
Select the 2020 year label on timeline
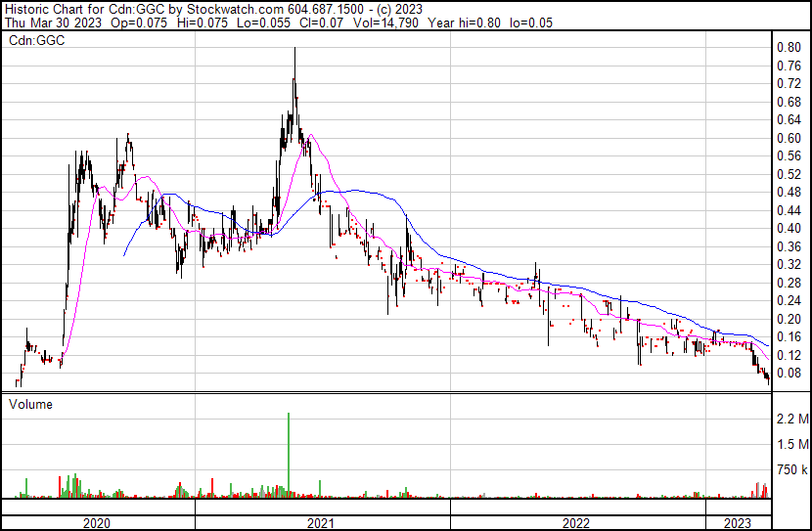96,523
